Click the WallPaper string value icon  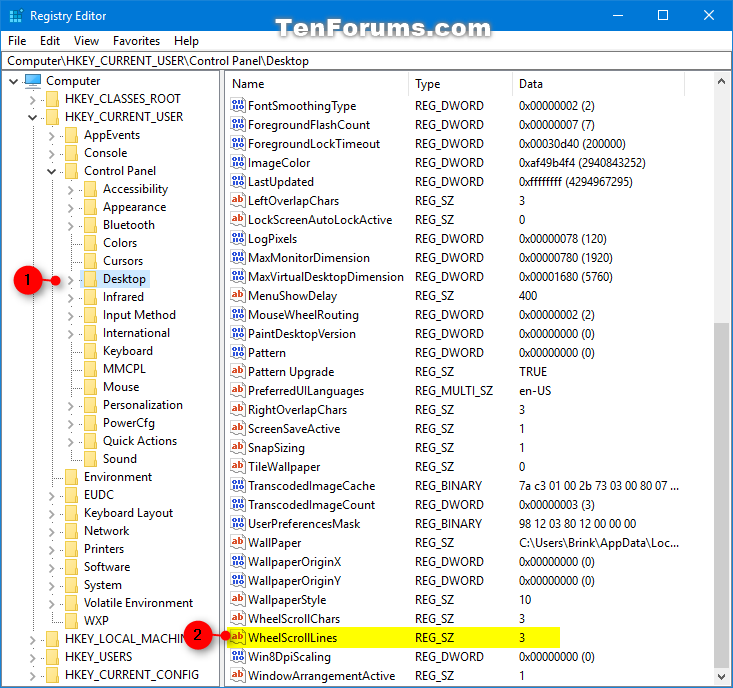237,542
